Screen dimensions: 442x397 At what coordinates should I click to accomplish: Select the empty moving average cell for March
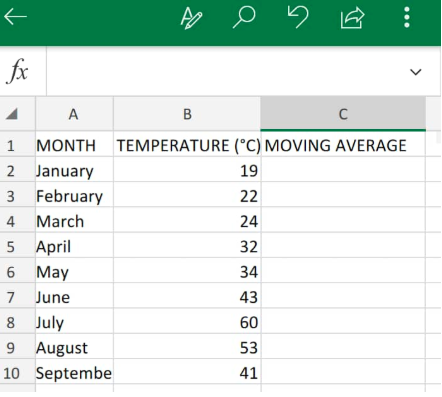(x=343, y=222)
